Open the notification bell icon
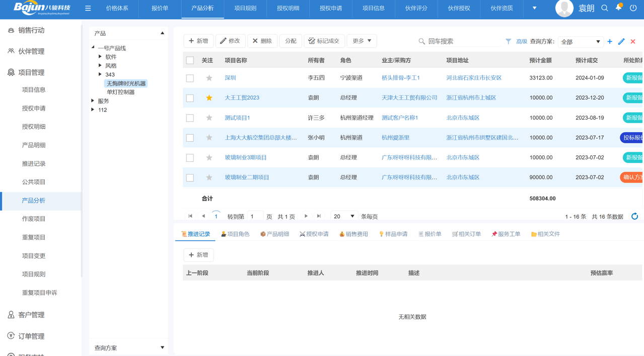Screen dimensions: 644x356 point(618,8)
